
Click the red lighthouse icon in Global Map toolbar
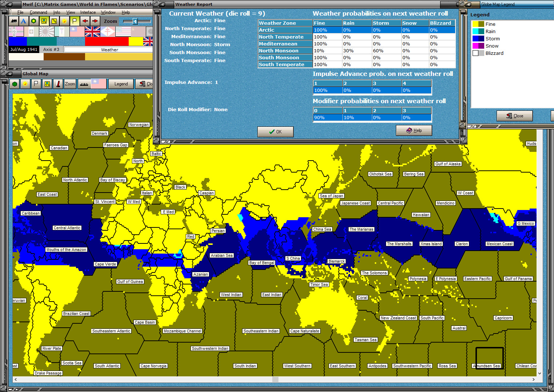58,84
